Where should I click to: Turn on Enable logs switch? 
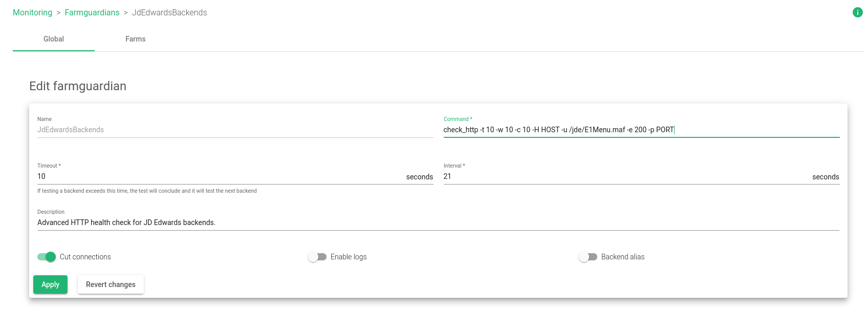click(x=317, y=257)
